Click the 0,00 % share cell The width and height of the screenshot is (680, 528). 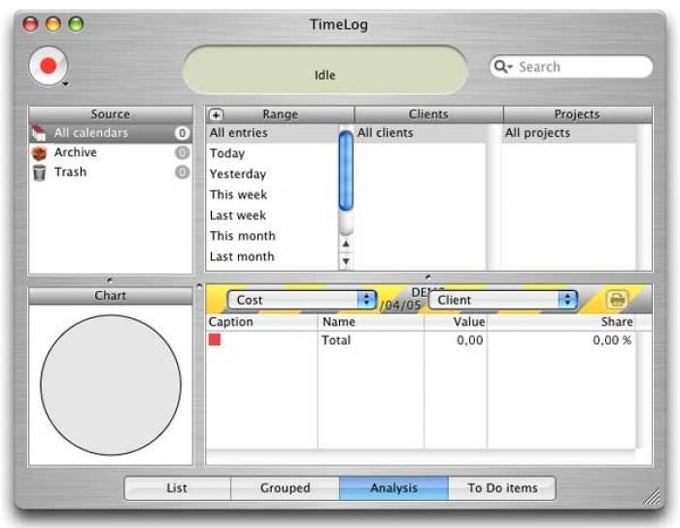click(562, 340)
